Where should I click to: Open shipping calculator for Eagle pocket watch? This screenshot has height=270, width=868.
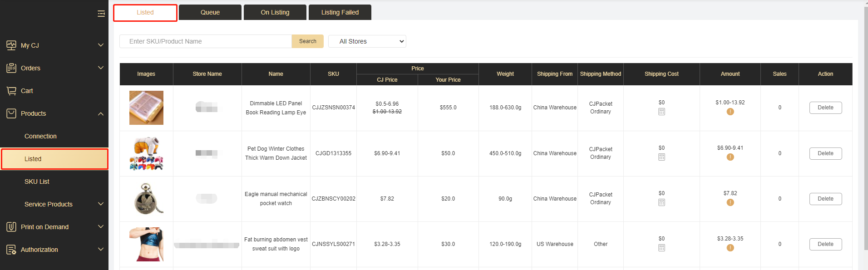point(661,202)
